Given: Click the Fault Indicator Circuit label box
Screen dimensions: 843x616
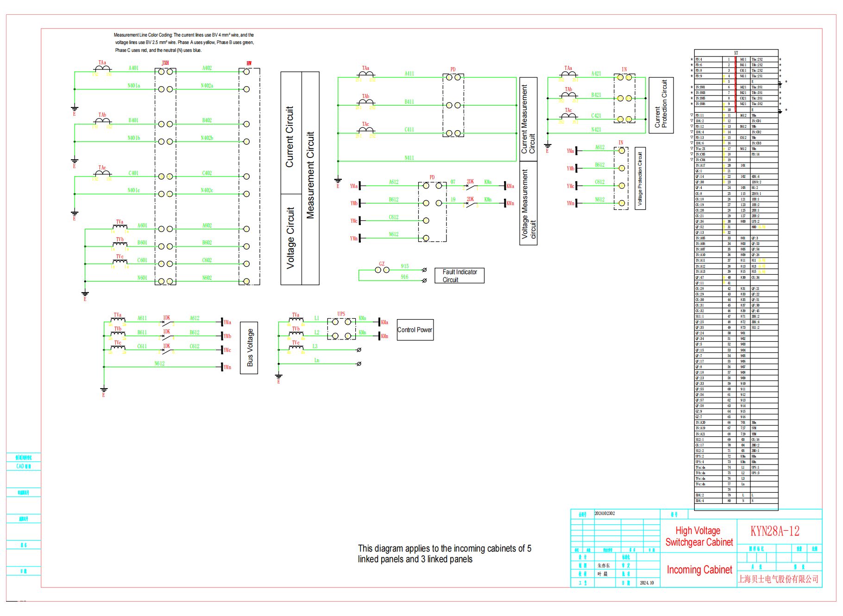Looking at the screenshot, I should click(x=459, y=276).
